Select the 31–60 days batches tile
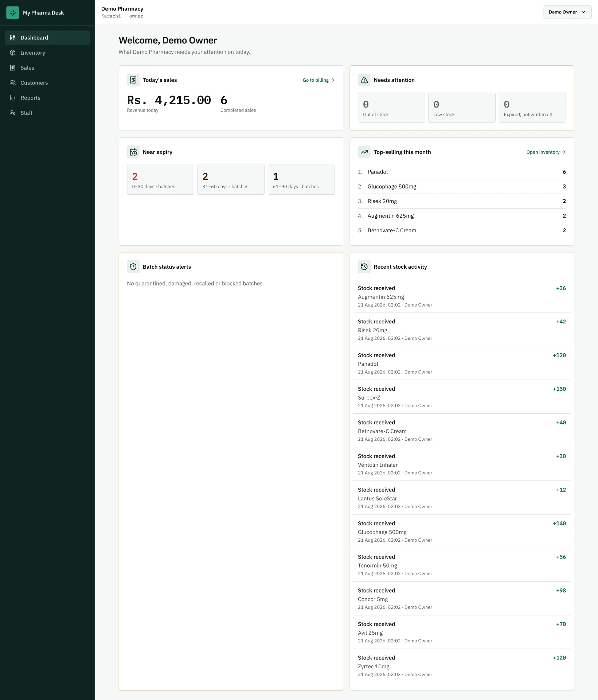 [231, 179]
